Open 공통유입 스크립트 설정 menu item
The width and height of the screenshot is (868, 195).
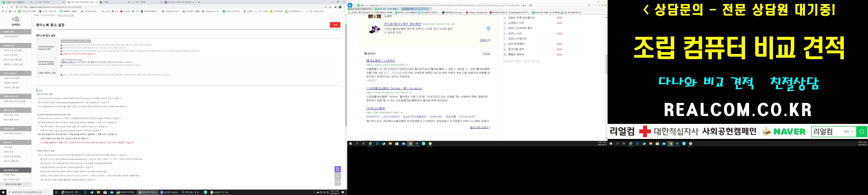(x=13, y=64)
